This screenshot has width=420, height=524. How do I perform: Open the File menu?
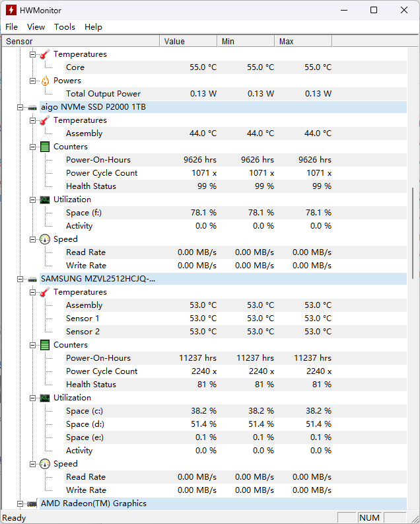click(12, 27)
